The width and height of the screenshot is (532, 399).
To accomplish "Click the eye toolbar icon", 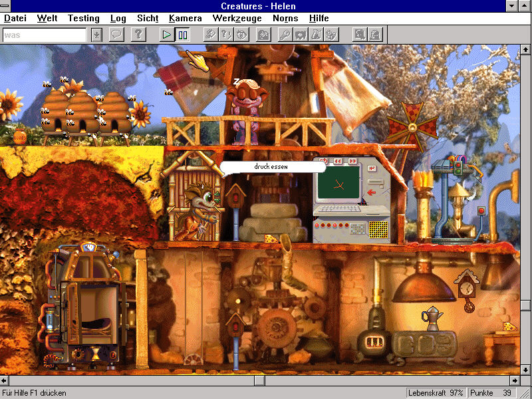I will tap(241, 35).
